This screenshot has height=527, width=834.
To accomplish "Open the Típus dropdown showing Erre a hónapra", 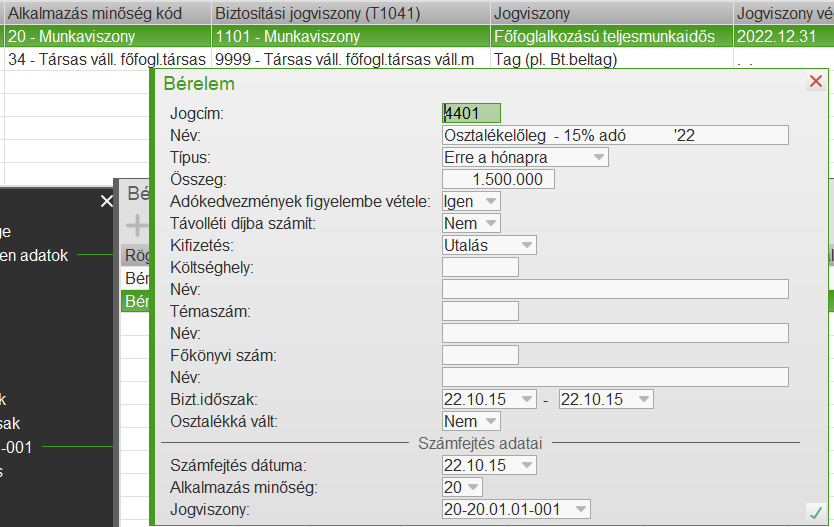I will coord(525,157).
